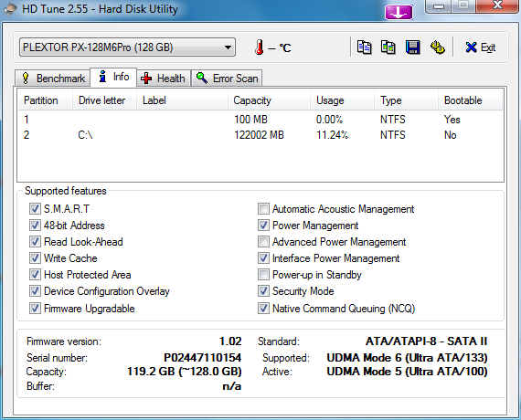The image size is (521, 420).
Task: Go to the Error Scan tab
Action: [227, 79]
